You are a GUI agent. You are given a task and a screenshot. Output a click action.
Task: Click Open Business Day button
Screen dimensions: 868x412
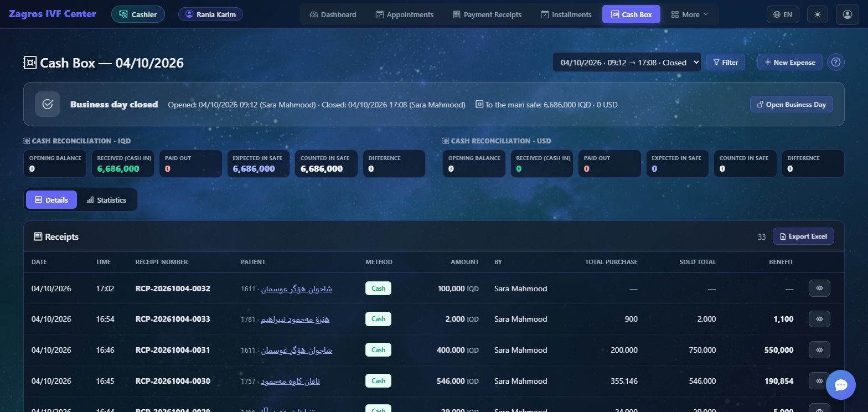[x=791, y=104]
